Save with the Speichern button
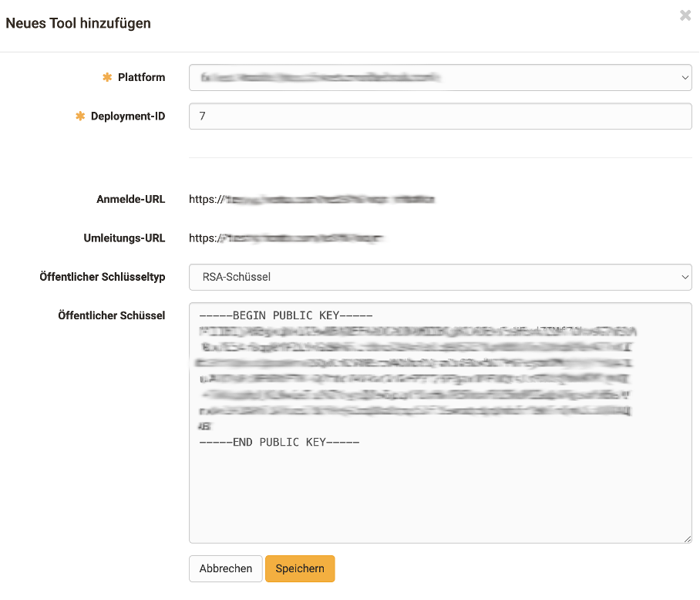The height and width of the screenshot is (600, 700). click(x=300, y=568)
